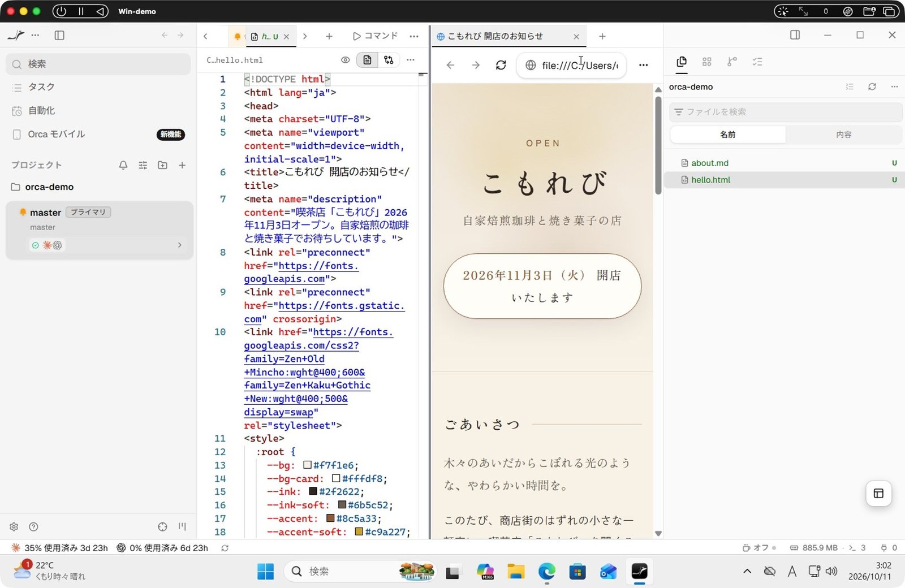Select the 名前 search tab
Screen dimensions: 905x588
click(728, 135)
